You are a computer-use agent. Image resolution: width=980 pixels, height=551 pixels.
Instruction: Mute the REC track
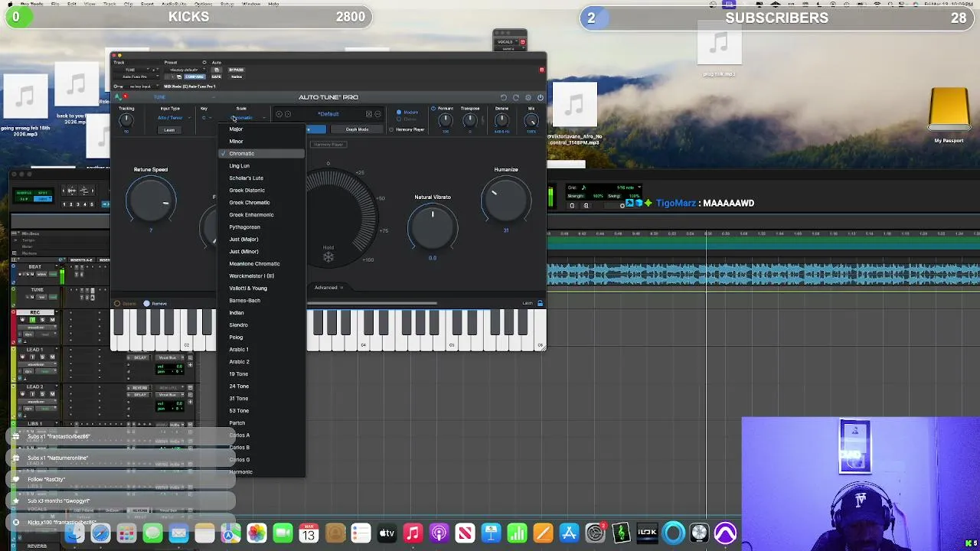(52, 320)
